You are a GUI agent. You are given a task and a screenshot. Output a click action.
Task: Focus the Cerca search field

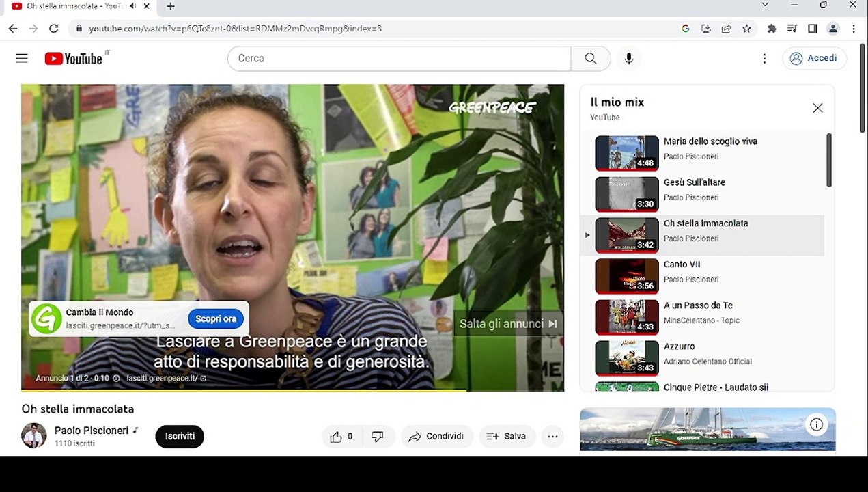(x=400, y=58)
